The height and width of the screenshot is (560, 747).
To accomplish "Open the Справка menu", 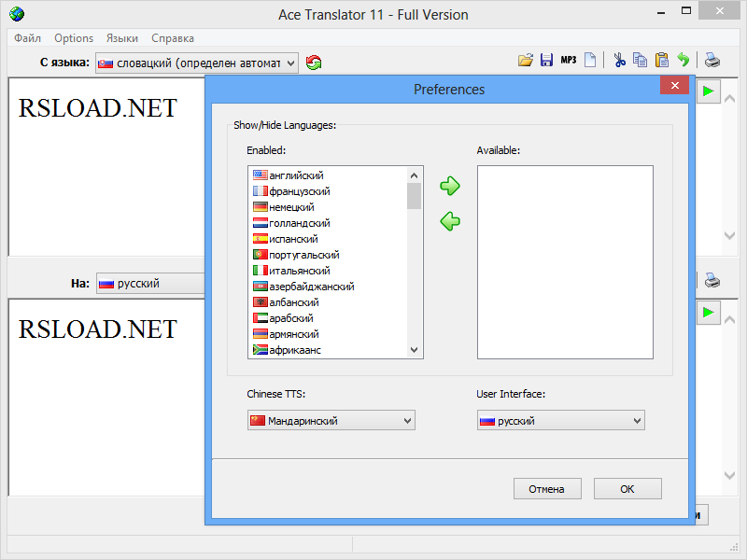I will 173,38.
